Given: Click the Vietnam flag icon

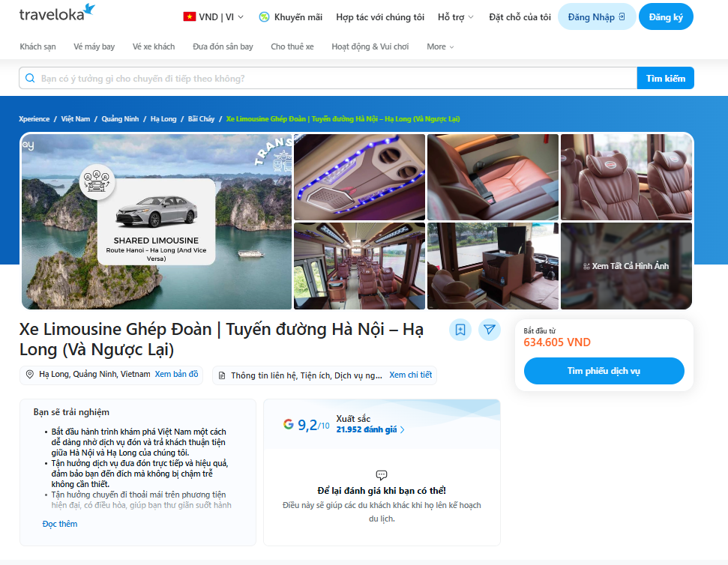Looking at the screenshot, I should click(190, 17).
